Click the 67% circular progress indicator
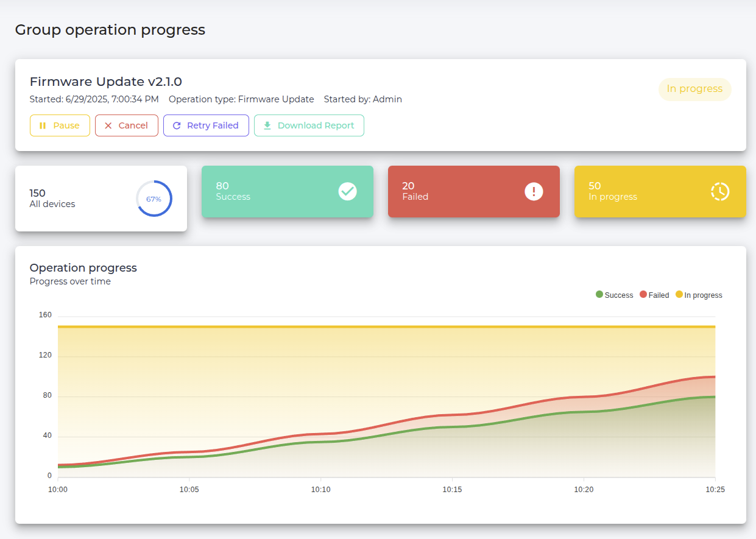756x539 pixels. [154, 199]
